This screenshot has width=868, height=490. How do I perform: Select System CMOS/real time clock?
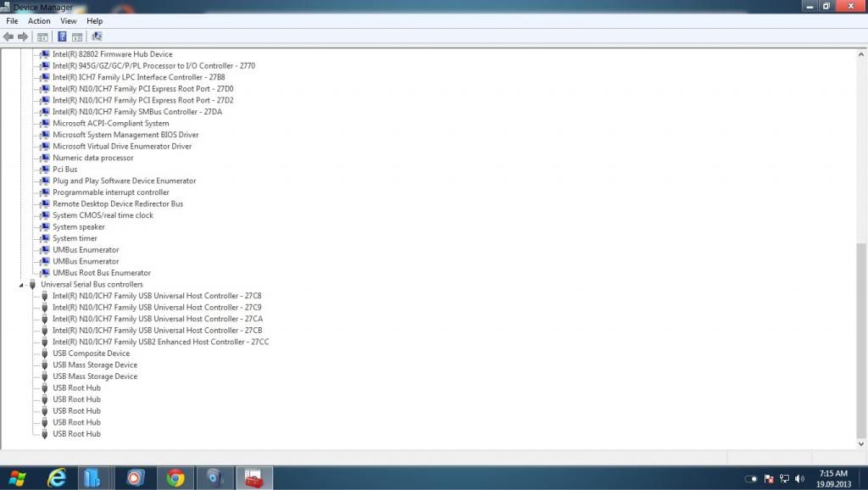[x=103, y=215]
